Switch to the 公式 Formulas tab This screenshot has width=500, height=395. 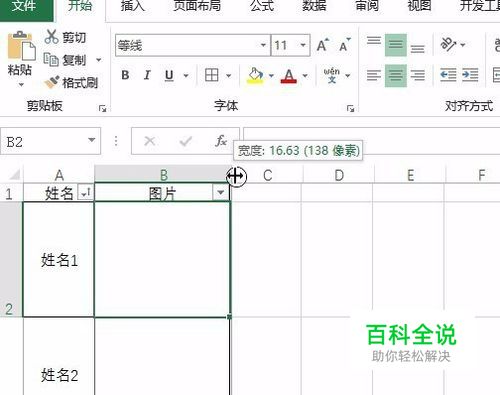click(x=262, y=6)
